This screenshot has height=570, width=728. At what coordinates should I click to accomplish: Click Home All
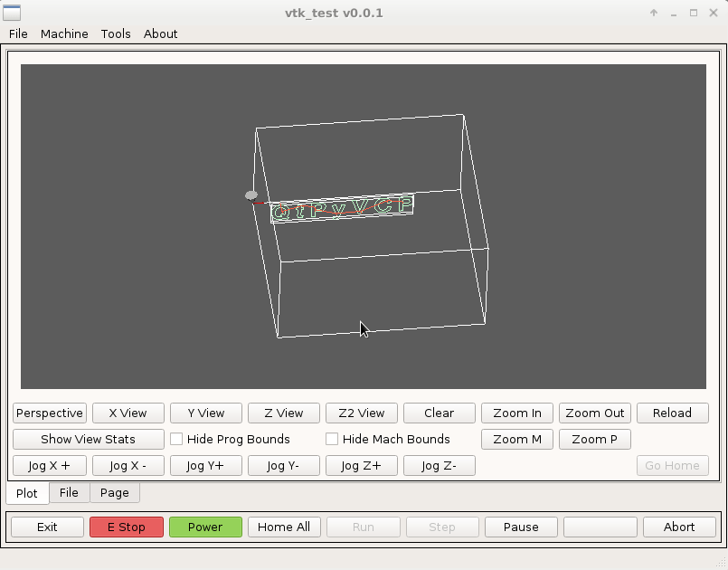point(284,527)
